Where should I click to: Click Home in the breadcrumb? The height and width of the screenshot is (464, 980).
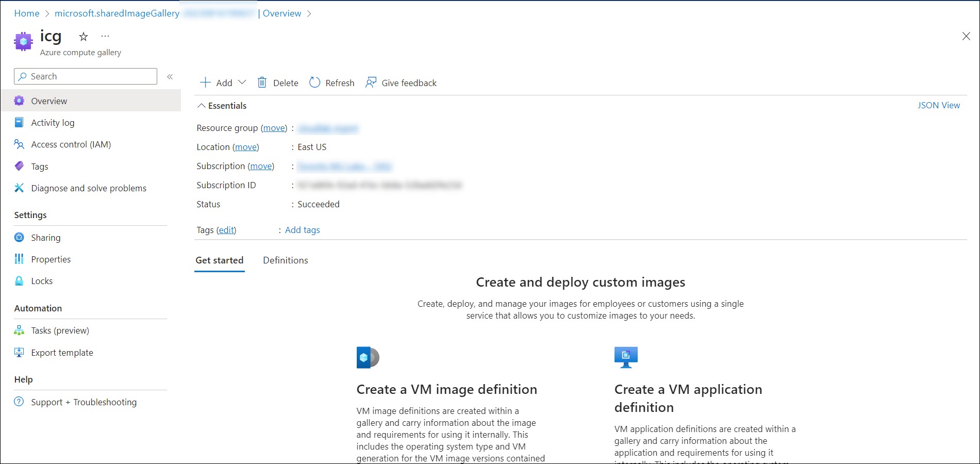pos(27,13)
